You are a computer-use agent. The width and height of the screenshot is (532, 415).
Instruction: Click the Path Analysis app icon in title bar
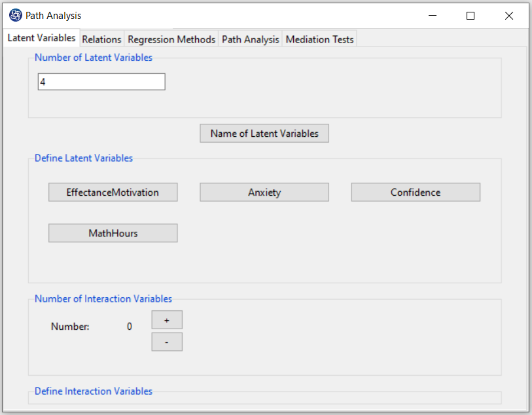coord(15,15)
